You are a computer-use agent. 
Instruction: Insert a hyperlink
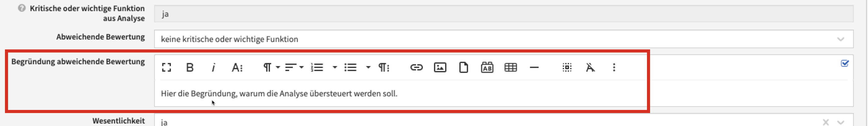point(416,68)
